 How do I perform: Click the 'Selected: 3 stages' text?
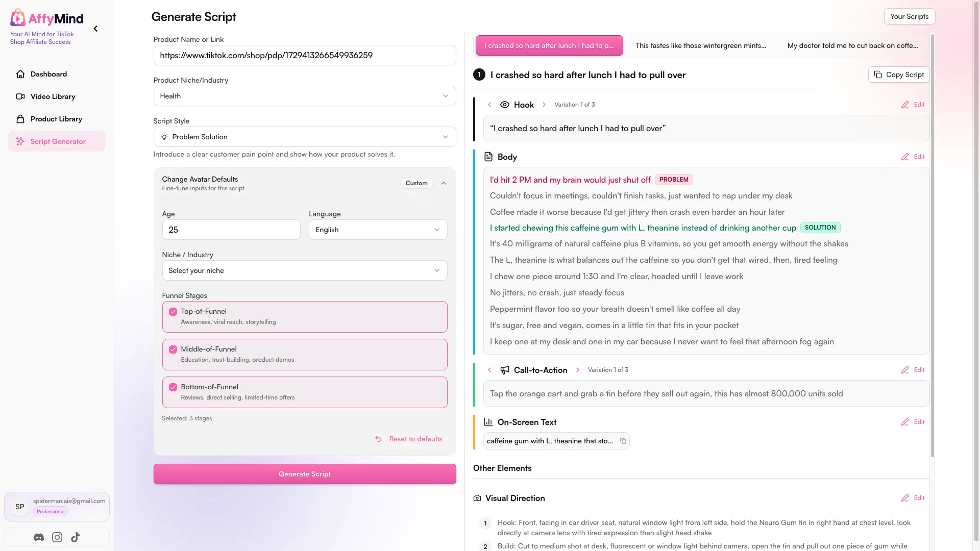(187, 418)
